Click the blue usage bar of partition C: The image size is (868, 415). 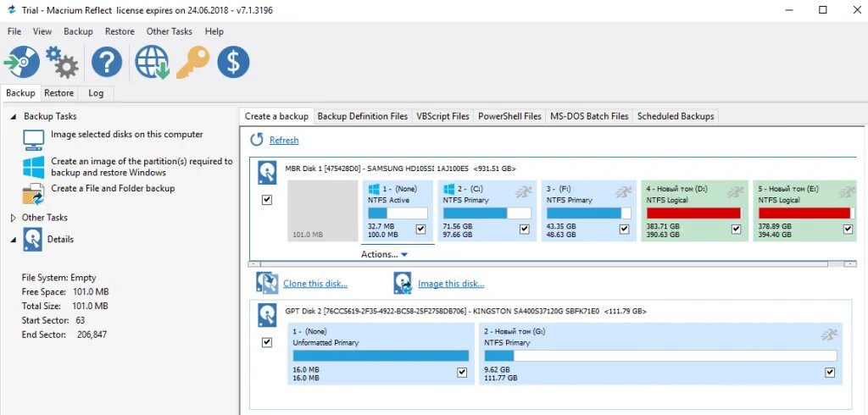point(487,213)
